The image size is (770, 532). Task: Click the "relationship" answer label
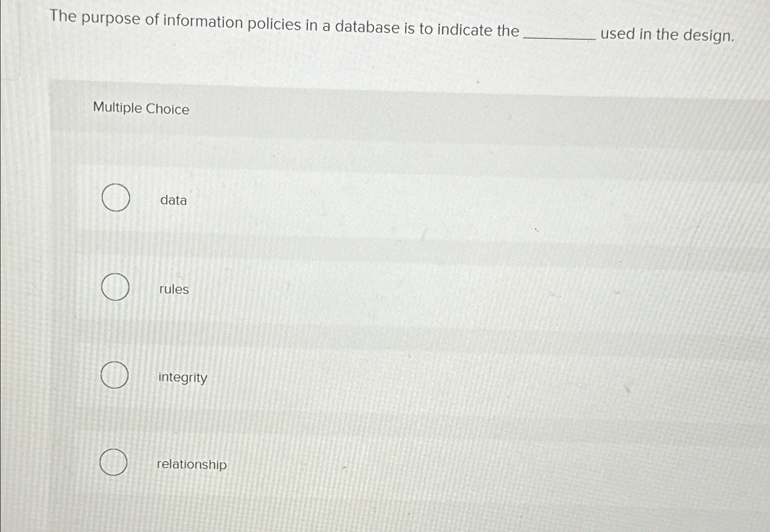pyautogui.click(x=191, y=464)
